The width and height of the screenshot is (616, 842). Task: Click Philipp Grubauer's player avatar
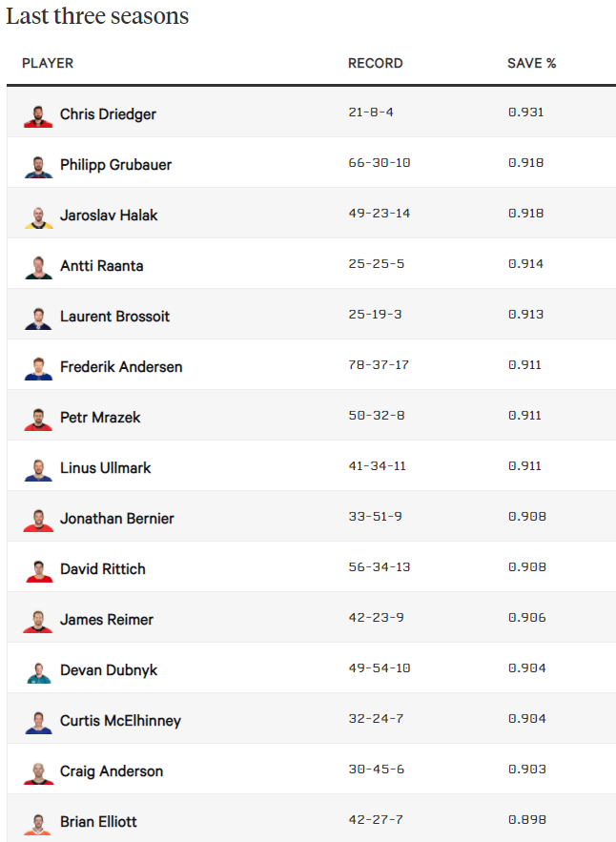pos(38,167)
